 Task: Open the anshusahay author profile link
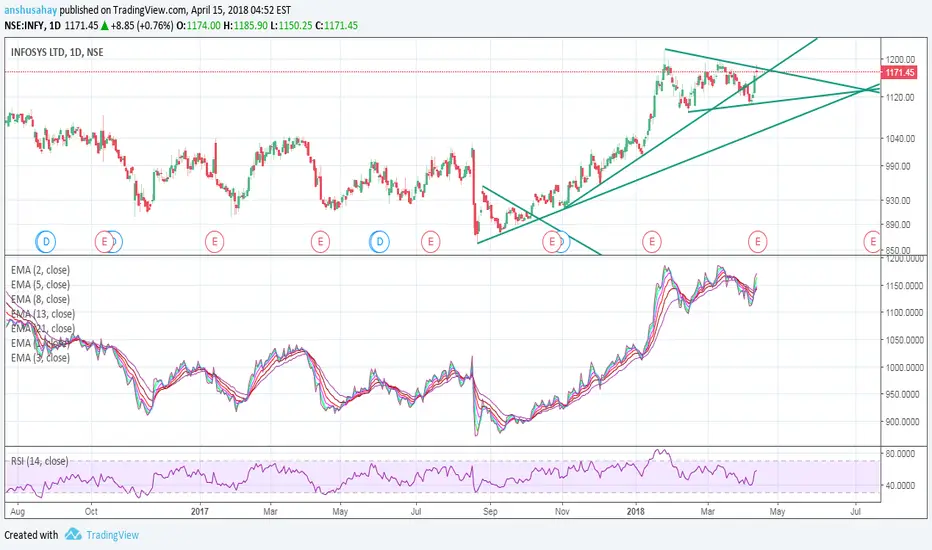pyautogui.click(x=30, y=10)
